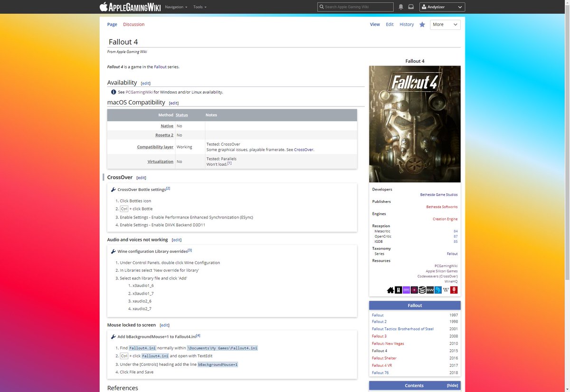570x392 pixels.
Task: Expand the Andytizer user menu
Action: 442,7
